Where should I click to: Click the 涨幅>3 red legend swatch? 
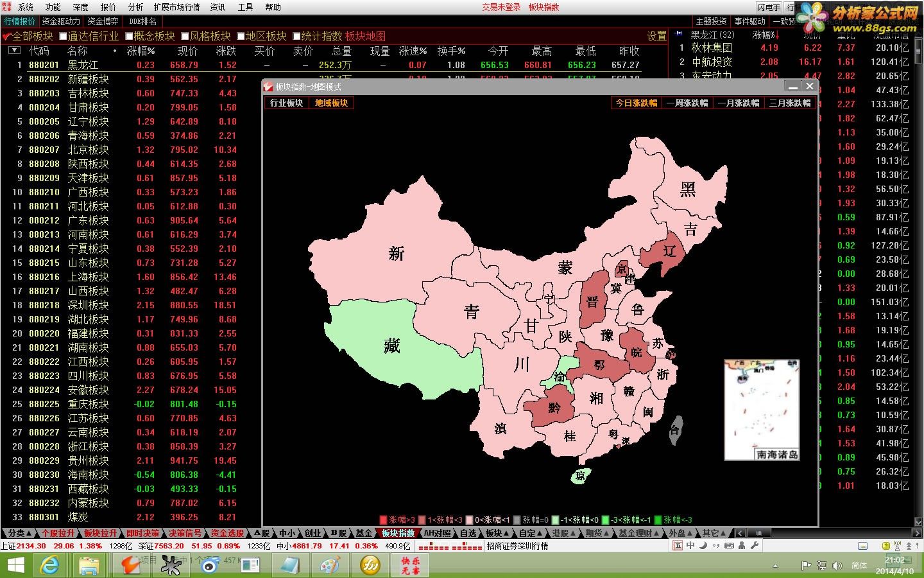384,520
